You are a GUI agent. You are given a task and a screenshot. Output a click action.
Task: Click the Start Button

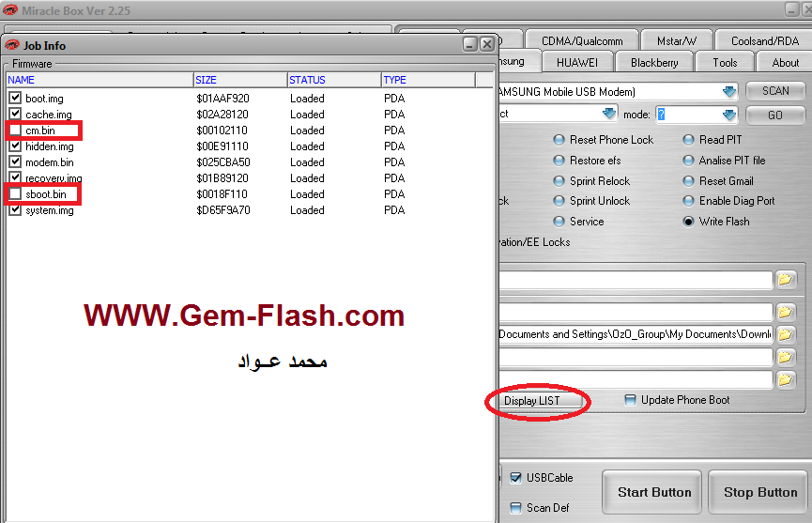coord(653,492)
